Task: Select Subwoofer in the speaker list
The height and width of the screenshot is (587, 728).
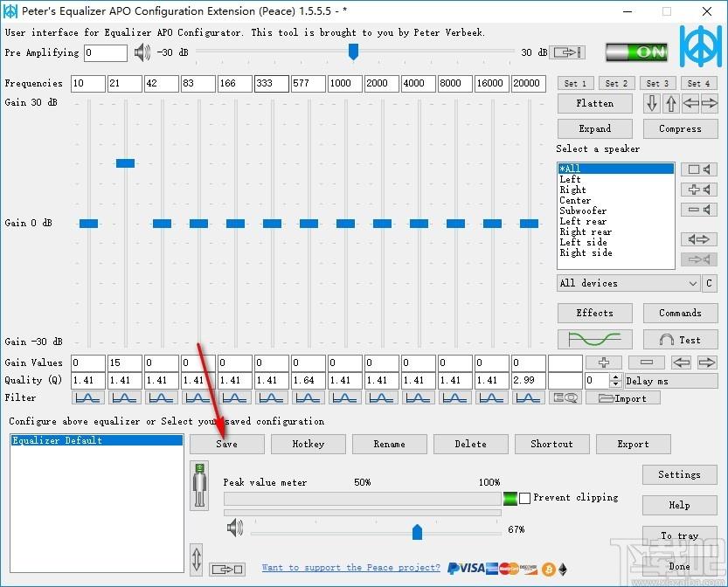Action: coord(615,211)
